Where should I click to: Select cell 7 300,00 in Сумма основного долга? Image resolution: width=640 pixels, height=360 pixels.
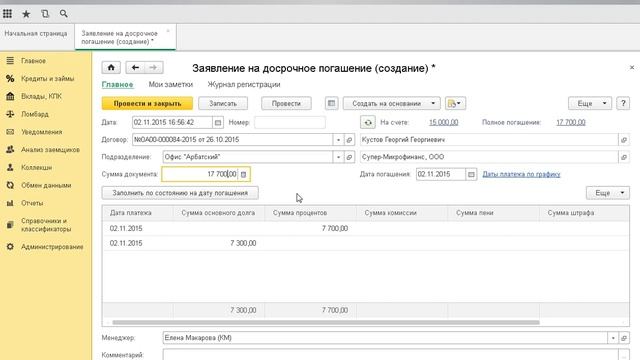(x=219, y=243)
